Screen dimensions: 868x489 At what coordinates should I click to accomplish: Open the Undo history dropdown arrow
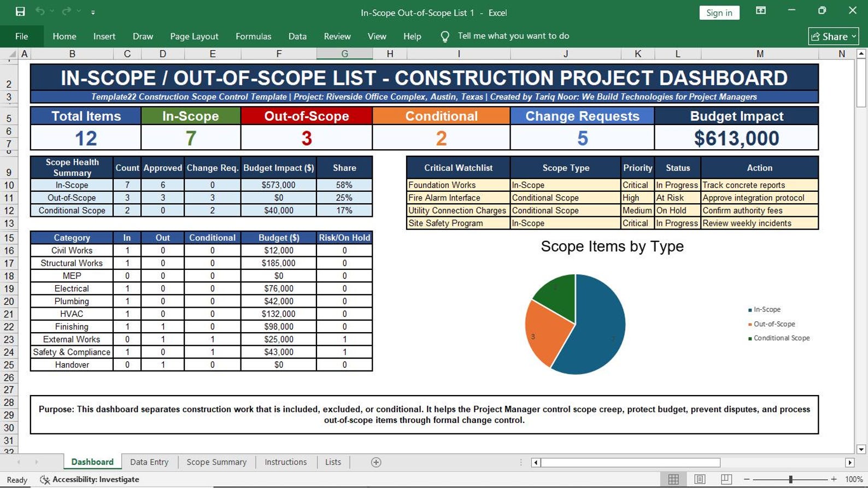point(52,11)
